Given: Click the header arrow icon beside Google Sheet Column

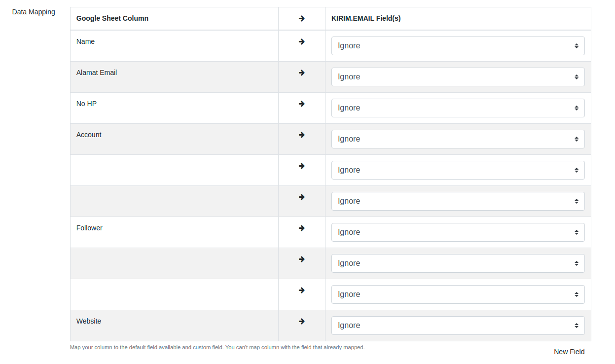Looking at the screenshot, I should [x=302, y=19].
